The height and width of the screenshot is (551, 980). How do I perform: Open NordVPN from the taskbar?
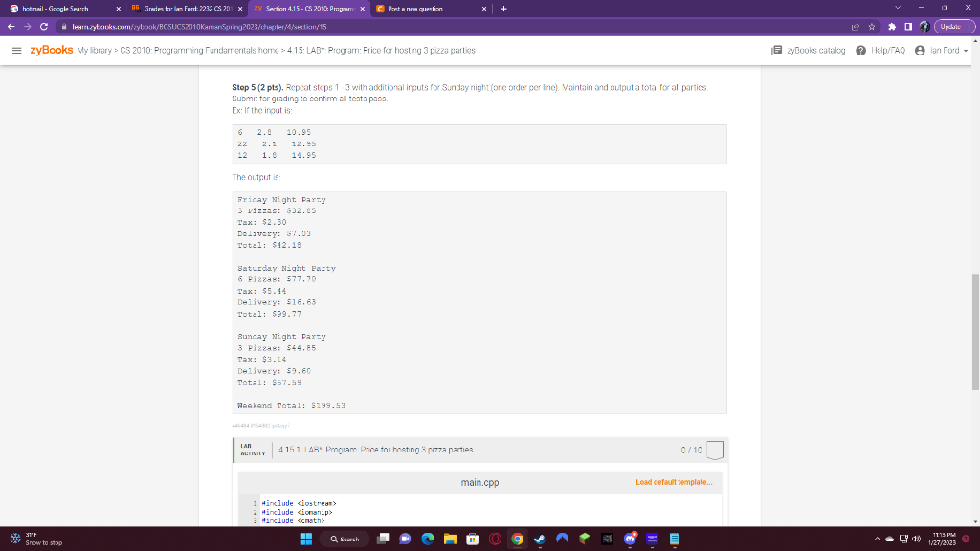pyautogui.click(x=561, y=539)
